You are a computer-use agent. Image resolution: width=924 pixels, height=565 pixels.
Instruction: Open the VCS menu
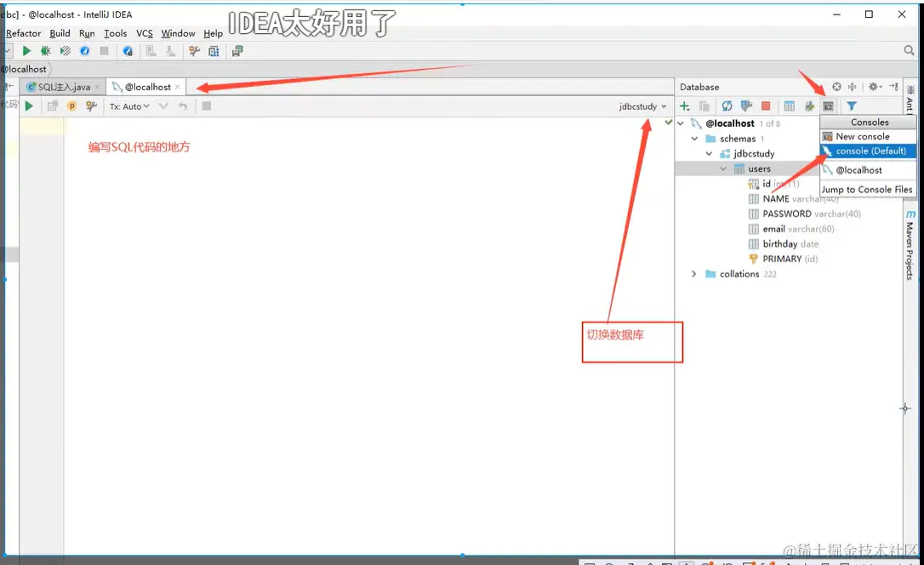tap(145, 33)
